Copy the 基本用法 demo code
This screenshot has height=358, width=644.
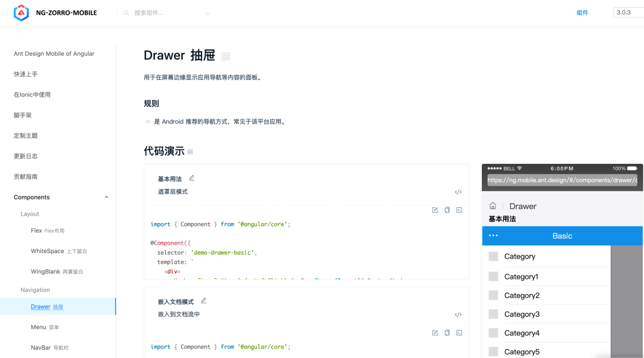click(447, 210)
